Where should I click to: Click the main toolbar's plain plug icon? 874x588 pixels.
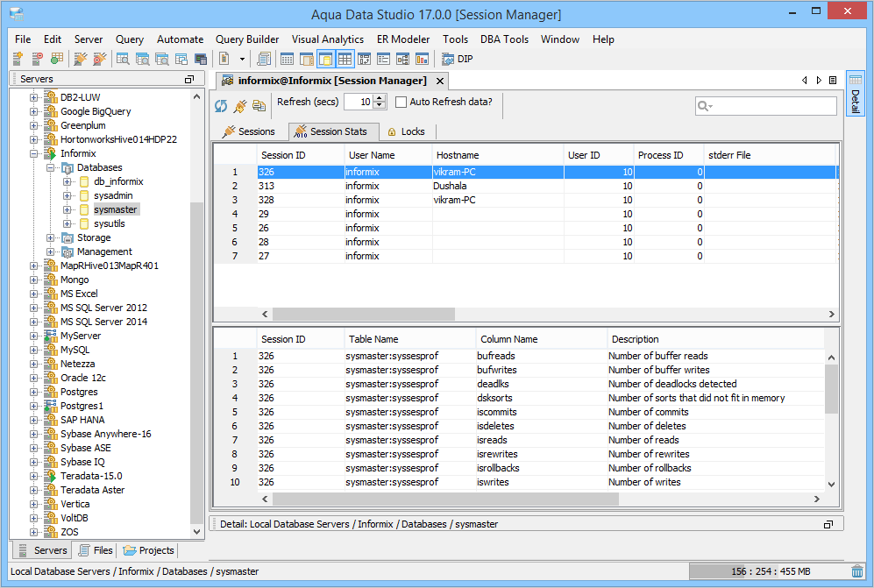pos(81,59)
